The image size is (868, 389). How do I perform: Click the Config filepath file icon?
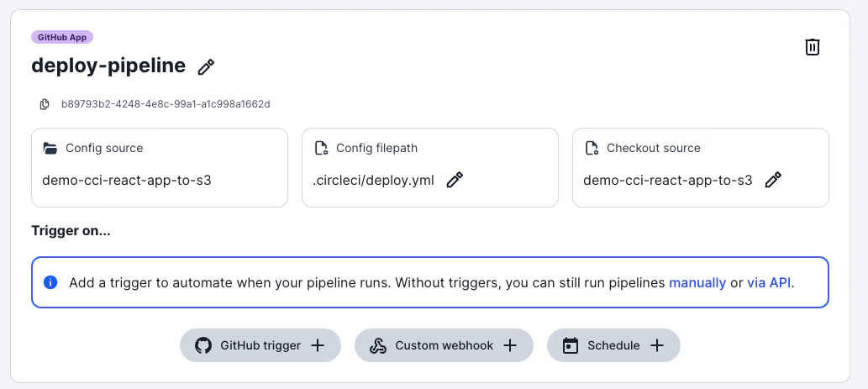coord(321,149)
